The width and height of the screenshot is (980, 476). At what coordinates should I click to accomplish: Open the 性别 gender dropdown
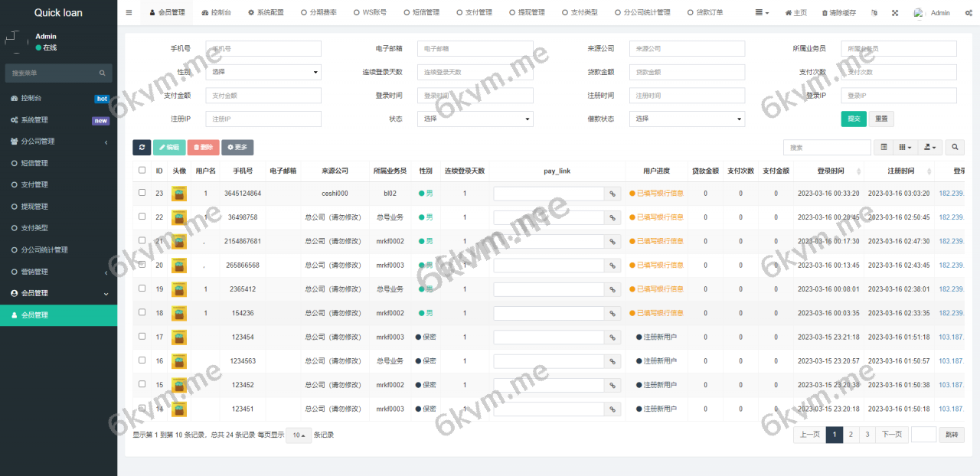263,72
